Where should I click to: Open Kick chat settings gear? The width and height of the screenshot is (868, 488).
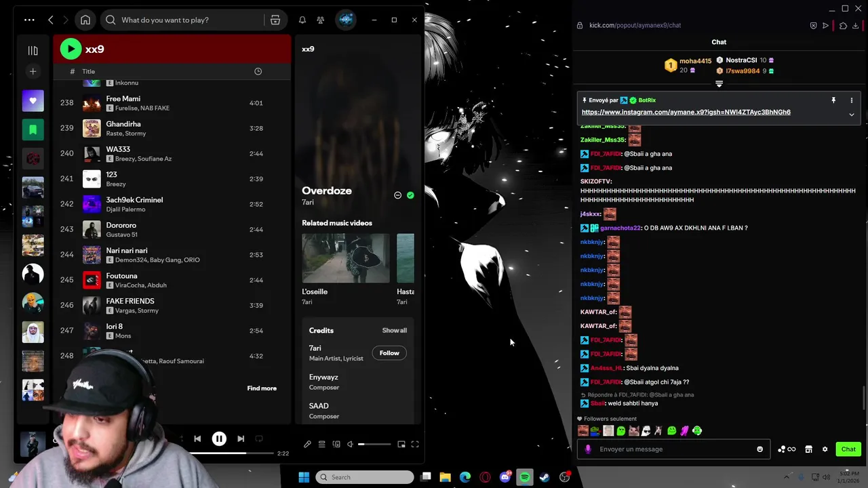click(825, 449)
